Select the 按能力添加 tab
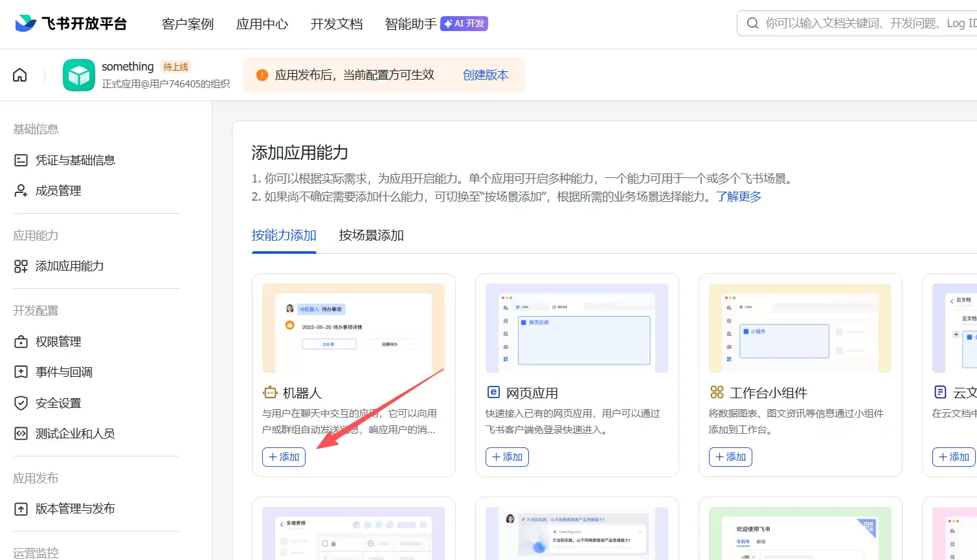The width and height of the screenshot is (977, 560). [x=284, y=235]
